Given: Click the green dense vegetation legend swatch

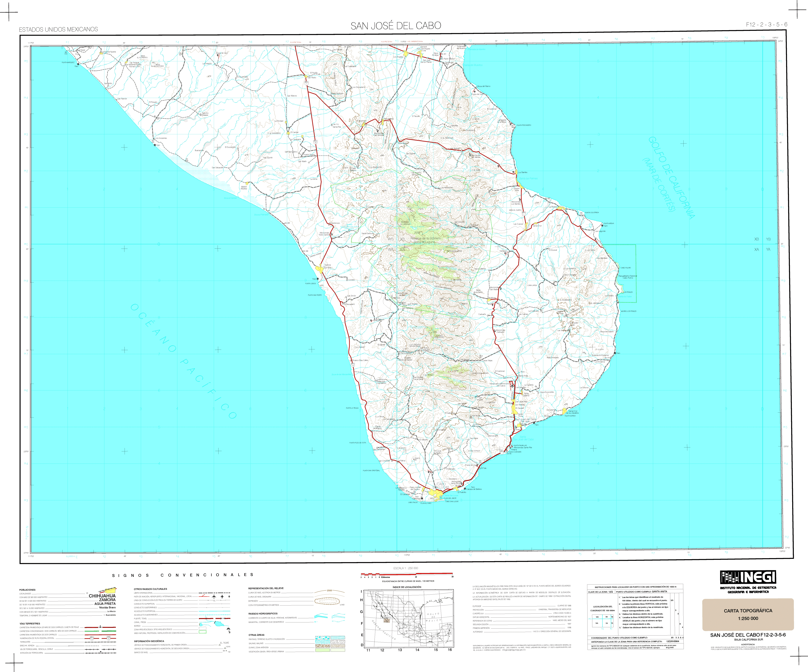Looking at the screenshot, I should (x=322, y=650).
